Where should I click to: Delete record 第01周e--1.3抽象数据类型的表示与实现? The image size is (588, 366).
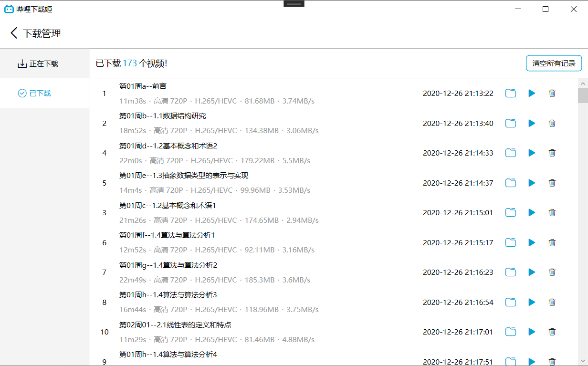coord(552,183)
